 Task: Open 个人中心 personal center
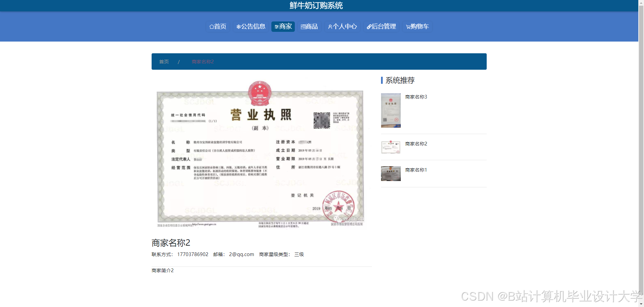342,26
